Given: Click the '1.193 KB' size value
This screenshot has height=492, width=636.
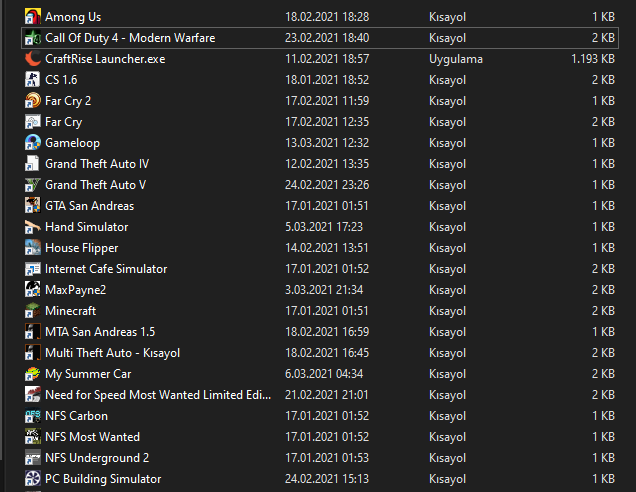Looking at the screenshot, I should (593, 59).
